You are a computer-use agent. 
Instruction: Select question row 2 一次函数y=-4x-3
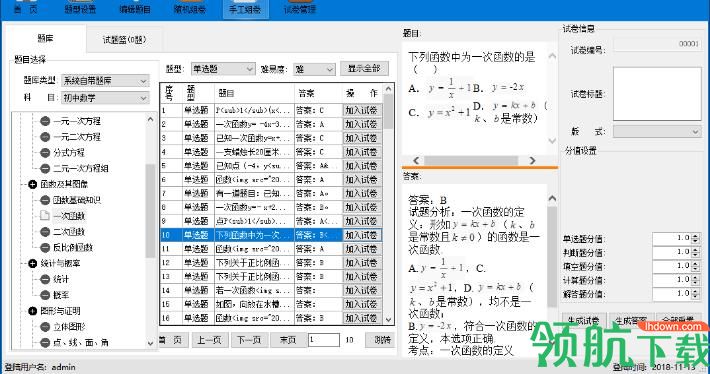point(272,124)
